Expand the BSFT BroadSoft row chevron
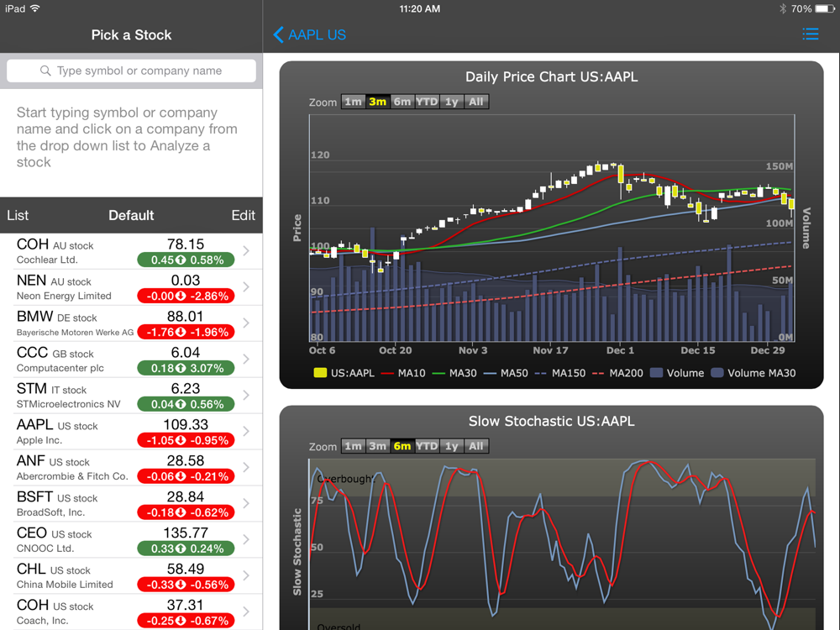 click(246, 503)
